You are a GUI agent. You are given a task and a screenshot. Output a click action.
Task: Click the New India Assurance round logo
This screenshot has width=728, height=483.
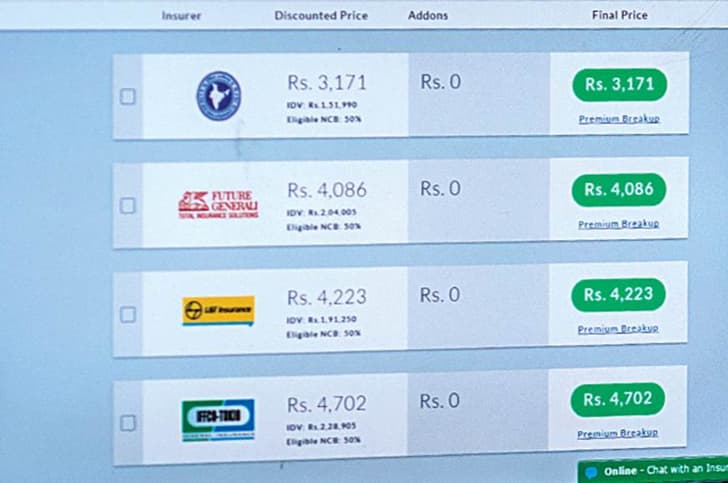(219, 96)
